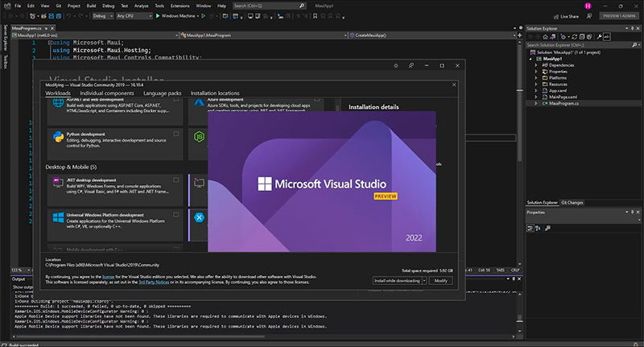Select MainPage.xaml in Solution Explorer

[x=564, y=97]
